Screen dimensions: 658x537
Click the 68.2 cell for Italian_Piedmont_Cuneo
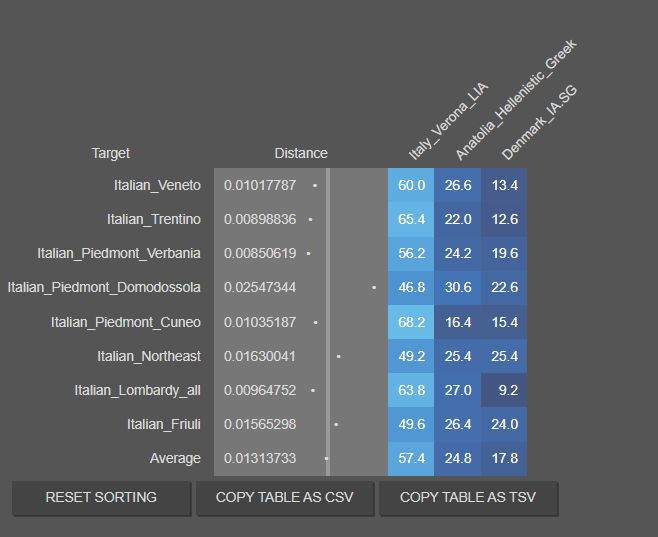pos(411,322)
